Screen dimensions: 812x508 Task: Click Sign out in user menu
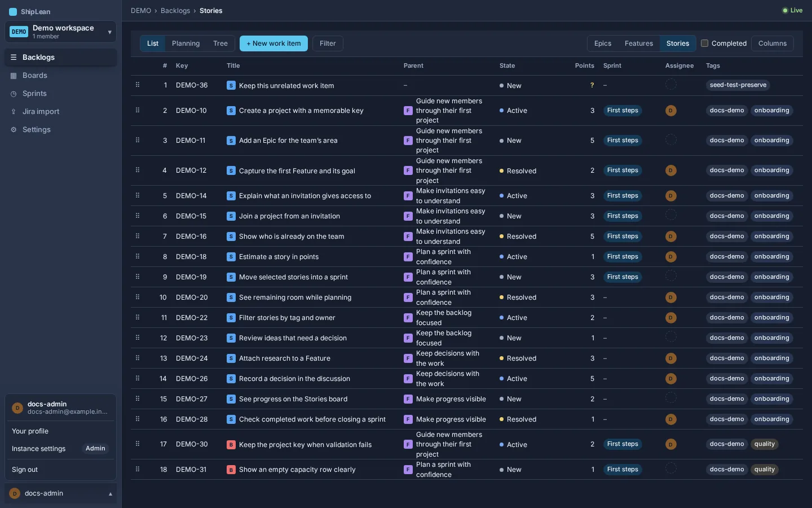(60, 470)
